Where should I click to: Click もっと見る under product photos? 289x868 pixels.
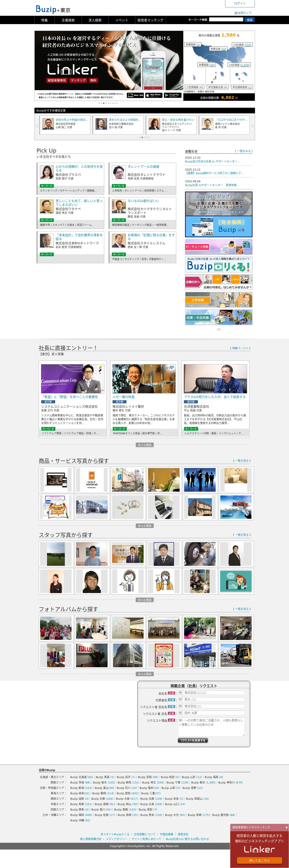pyautogui.click(x=145, y=526)
